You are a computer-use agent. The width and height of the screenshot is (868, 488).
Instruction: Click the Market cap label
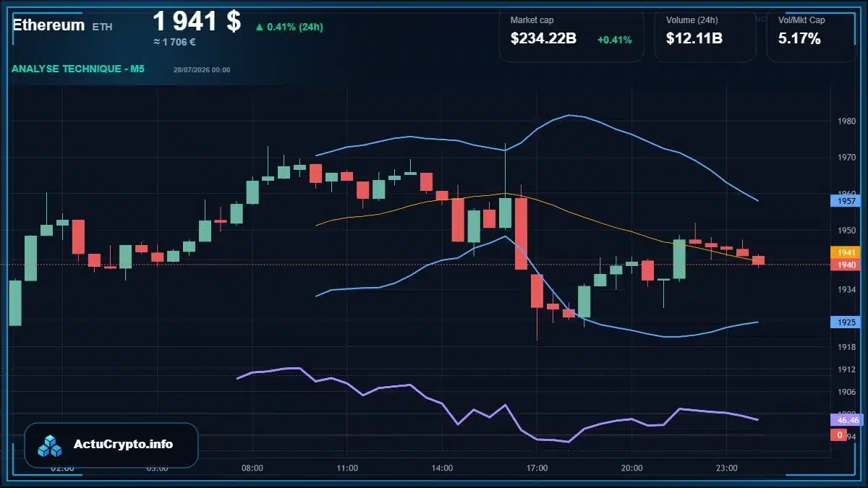pos(532,20)
